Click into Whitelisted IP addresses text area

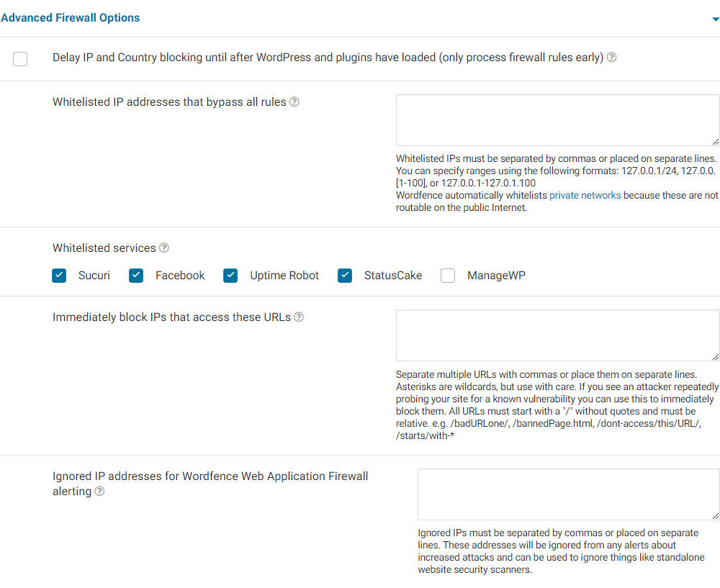pyautogui.click(x=557, y=120)
